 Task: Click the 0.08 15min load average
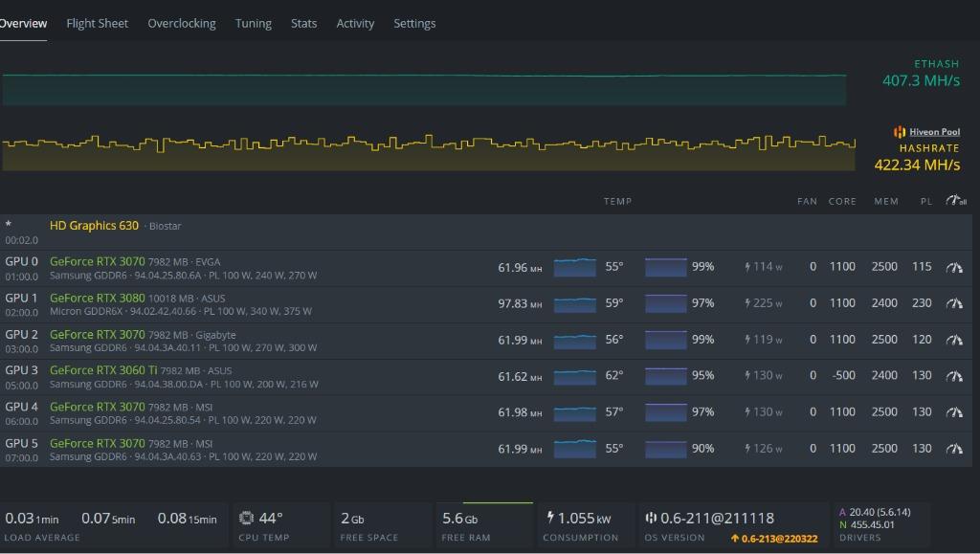187,519
